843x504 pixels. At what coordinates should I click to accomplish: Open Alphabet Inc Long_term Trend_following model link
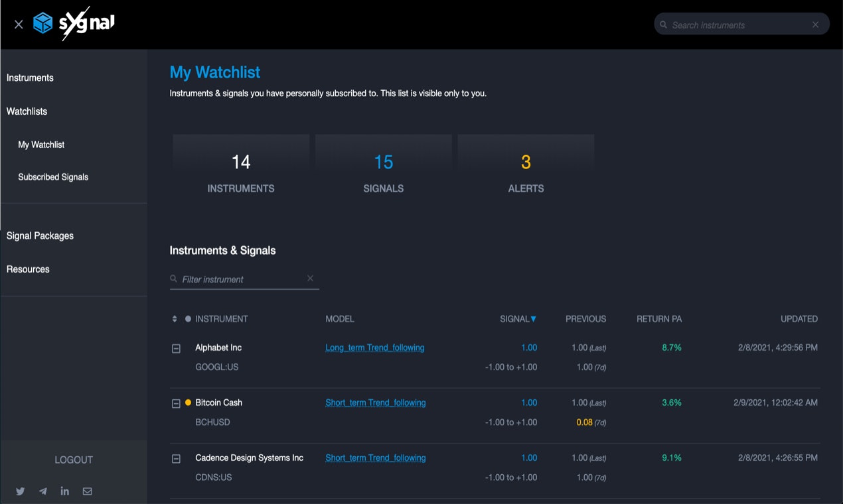click(x=375, y=347)
